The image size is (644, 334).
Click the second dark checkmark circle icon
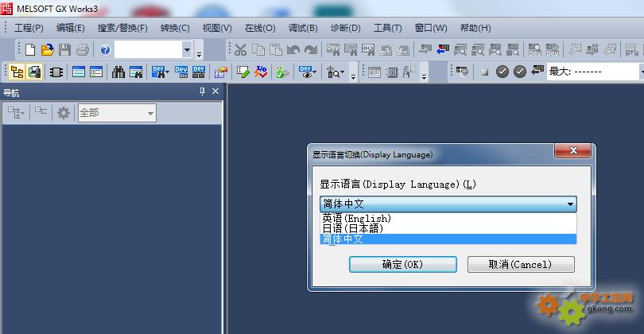click(519, 72)
